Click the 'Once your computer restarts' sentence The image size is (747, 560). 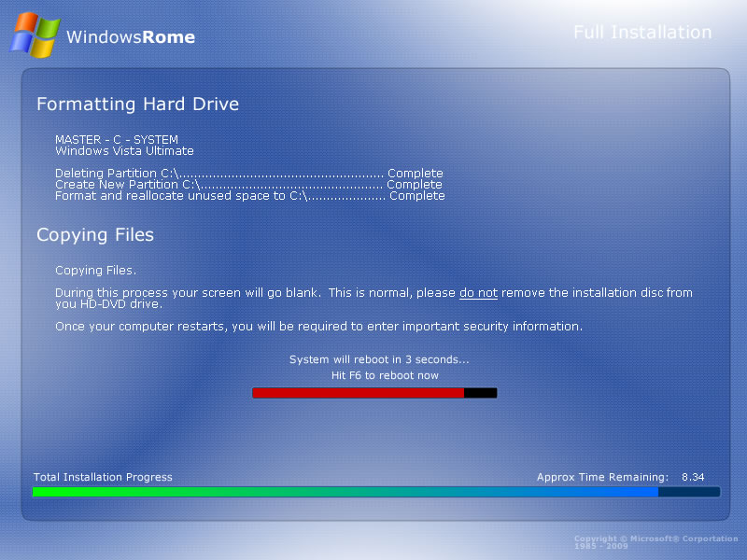coord(318,326)
